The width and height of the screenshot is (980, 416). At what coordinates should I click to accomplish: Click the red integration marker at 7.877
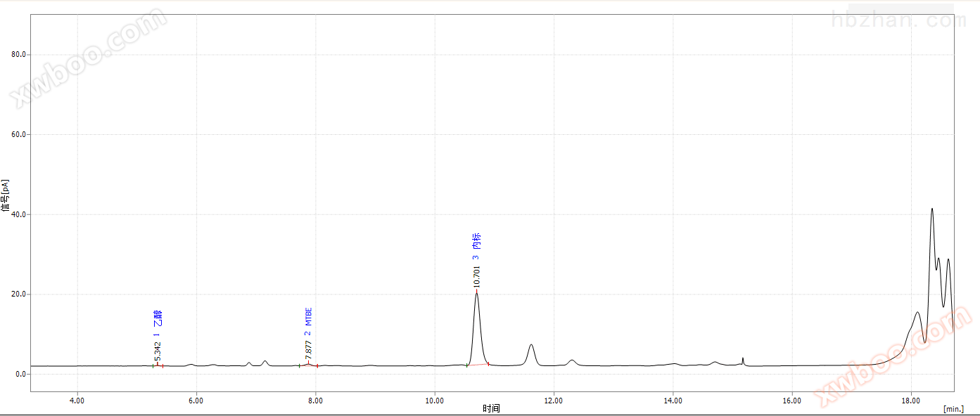(308, 364)
